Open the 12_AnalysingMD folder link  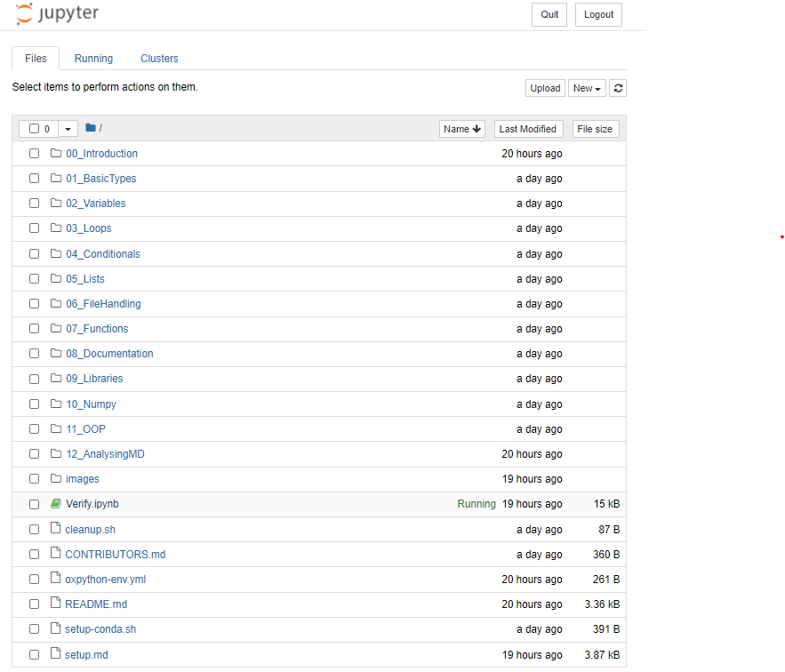click(x=105, y=454)
